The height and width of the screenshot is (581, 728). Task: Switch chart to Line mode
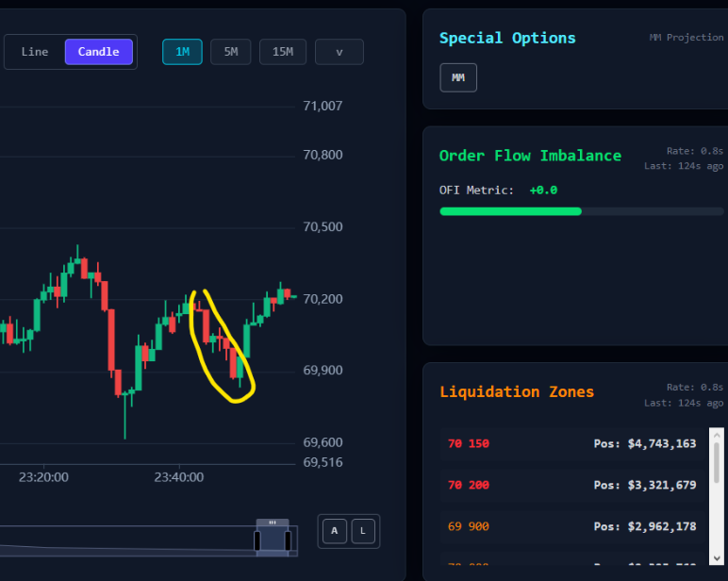(35, 52)
